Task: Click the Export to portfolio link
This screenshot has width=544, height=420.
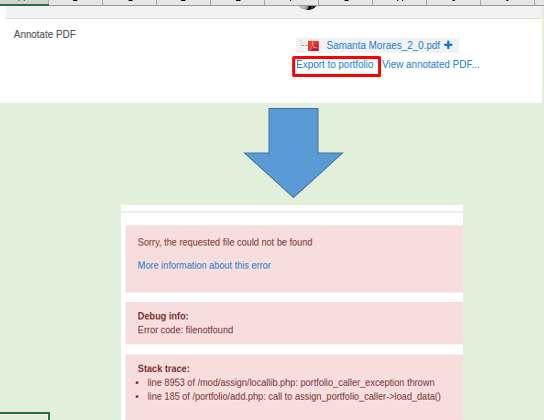Action: pyautogui.click(x=335, y=65)
